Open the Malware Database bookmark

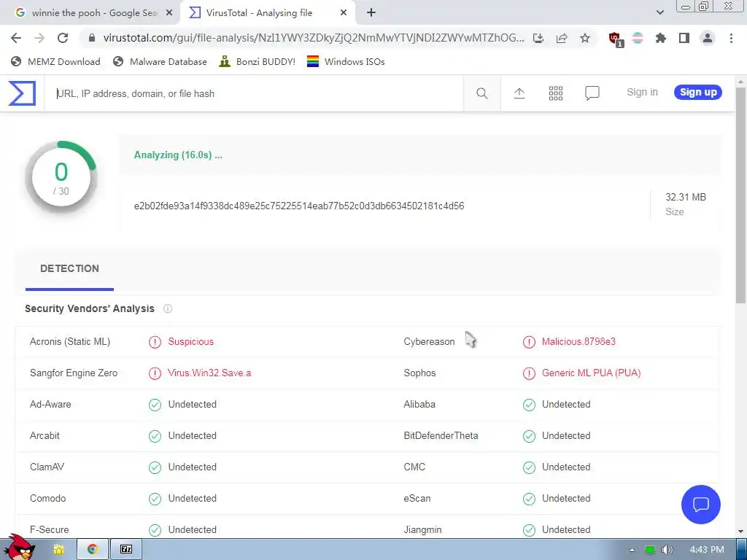pyautogui.click(x=160, y=61)
